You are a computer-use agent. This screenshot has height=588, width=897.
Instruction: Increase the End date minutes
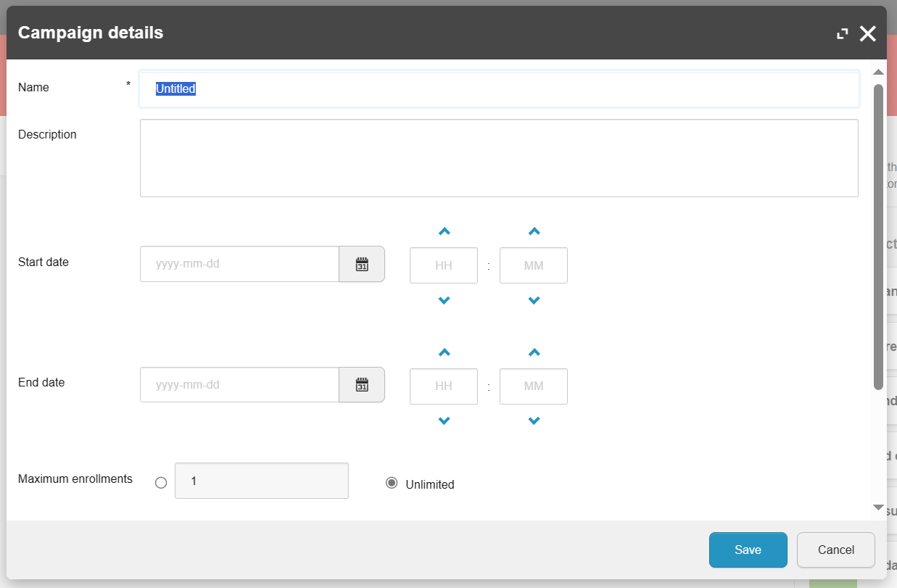[534, 353]
